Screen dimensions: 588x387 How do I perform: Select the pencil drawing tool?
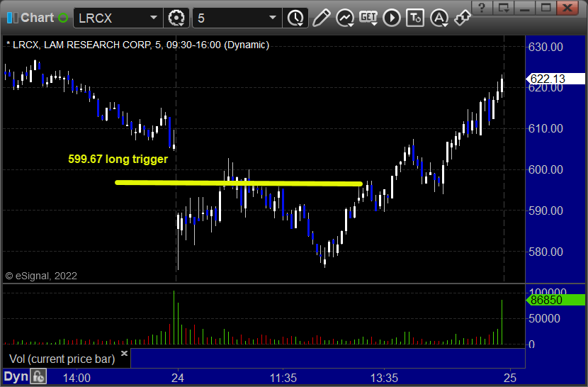(x=321, y=18)
